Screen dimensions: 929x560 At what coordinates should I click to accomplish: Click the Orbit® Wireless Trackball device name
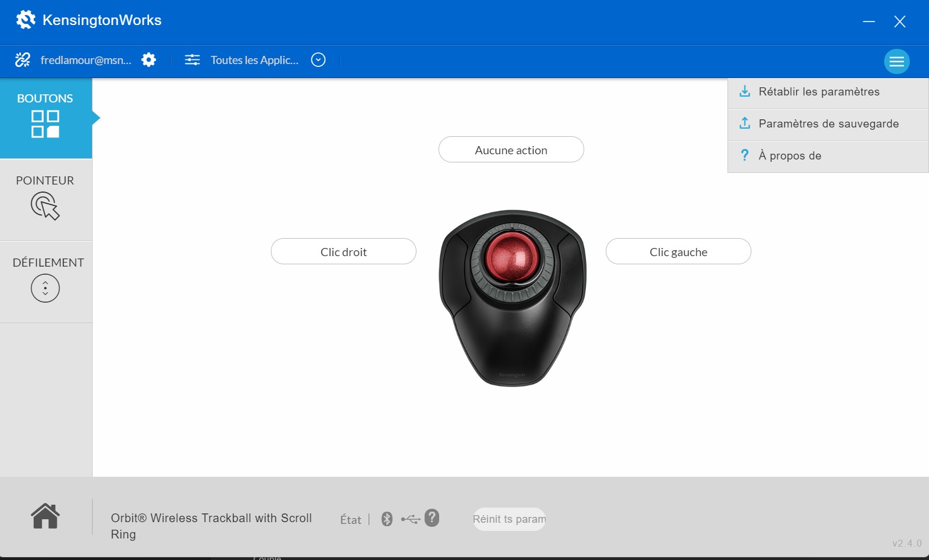point(211,526)
